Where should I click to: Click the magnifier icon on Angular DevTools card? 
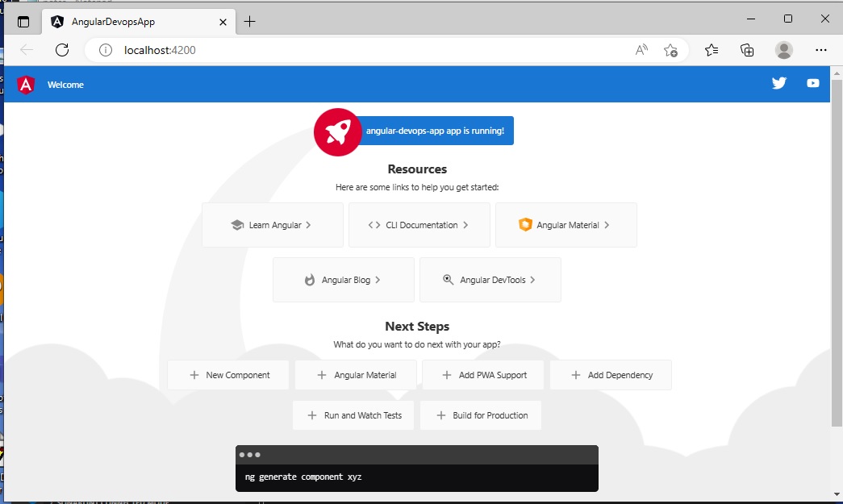[x=449, y=279]
